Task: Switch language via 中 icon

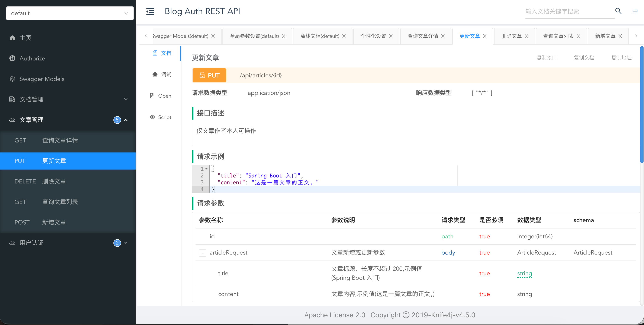Action: tap(635, 12)
